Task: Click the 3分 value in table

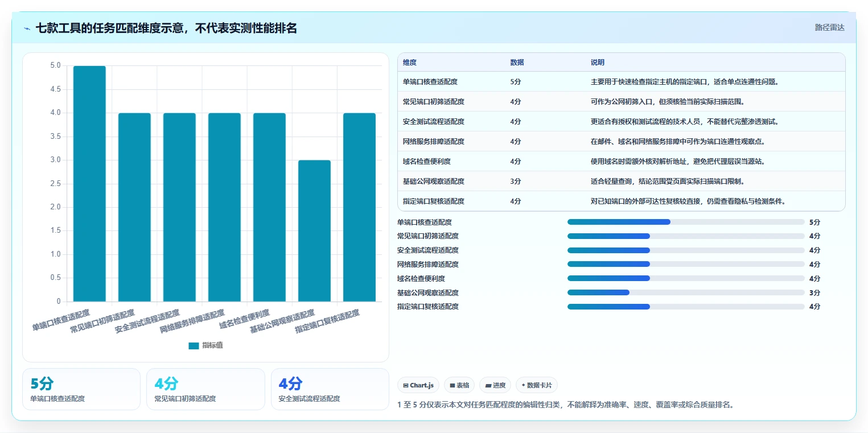Action: pyautogui.click(x=516, y=182)
